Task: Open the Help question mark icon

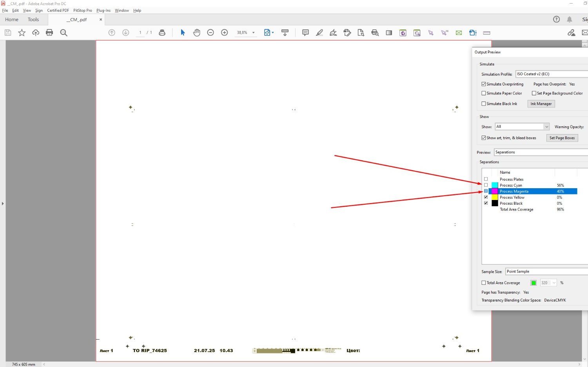Action: pos(556,19)
